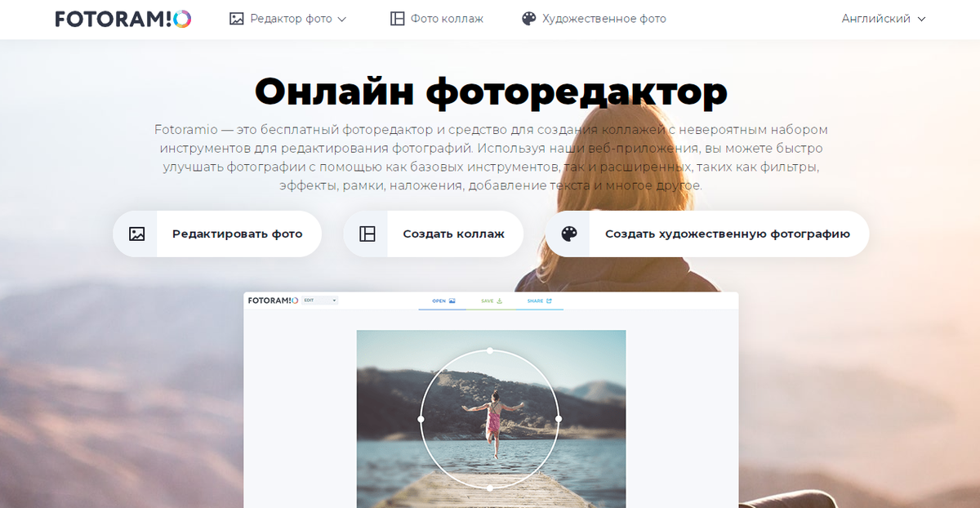Click the jumping girl preview photo

[x=491, y=419]
